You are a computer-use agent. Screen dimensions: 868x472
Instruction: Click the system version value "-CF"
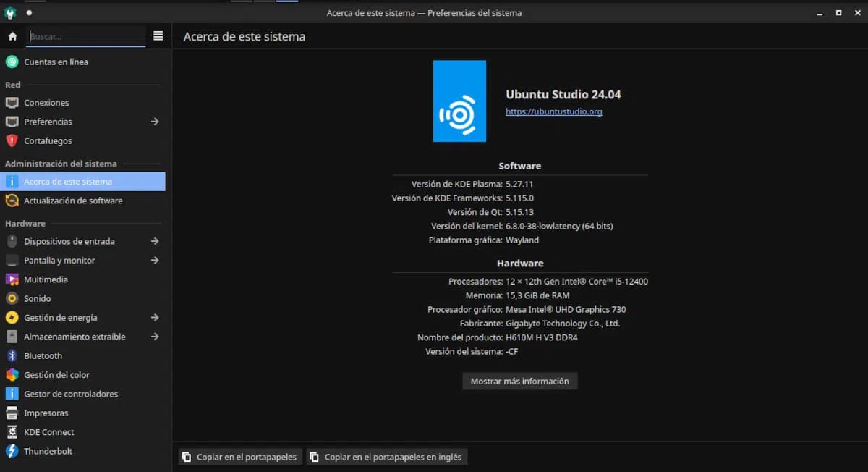[x=512, y=352]
